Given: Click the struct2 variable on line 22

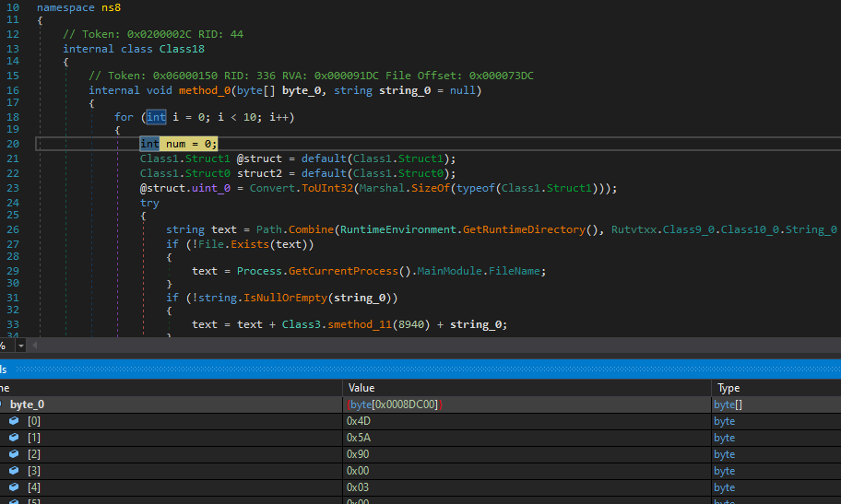Looking at the screenshot, I should click(x=259, y=174).
